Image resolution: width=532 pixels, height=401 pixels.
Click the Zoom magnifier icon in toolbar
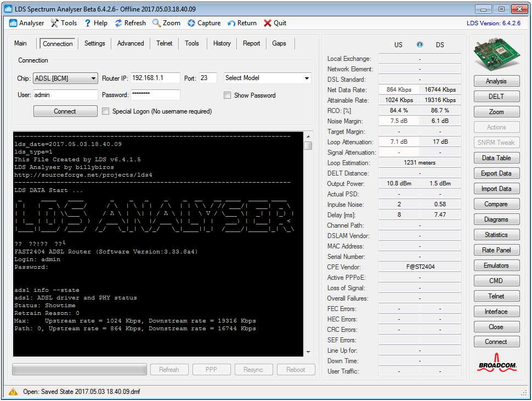(156, 23)
